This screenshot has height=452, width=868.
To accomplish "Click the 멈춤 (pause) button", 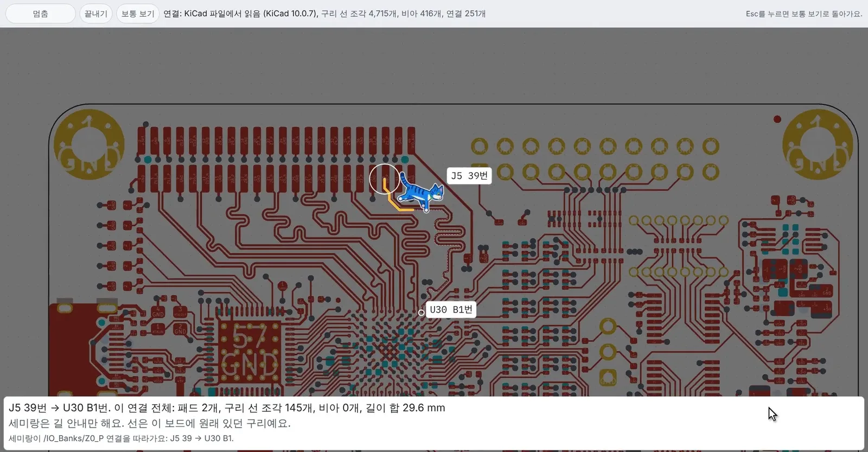I will pyautogui.click(x=41, y=14).
